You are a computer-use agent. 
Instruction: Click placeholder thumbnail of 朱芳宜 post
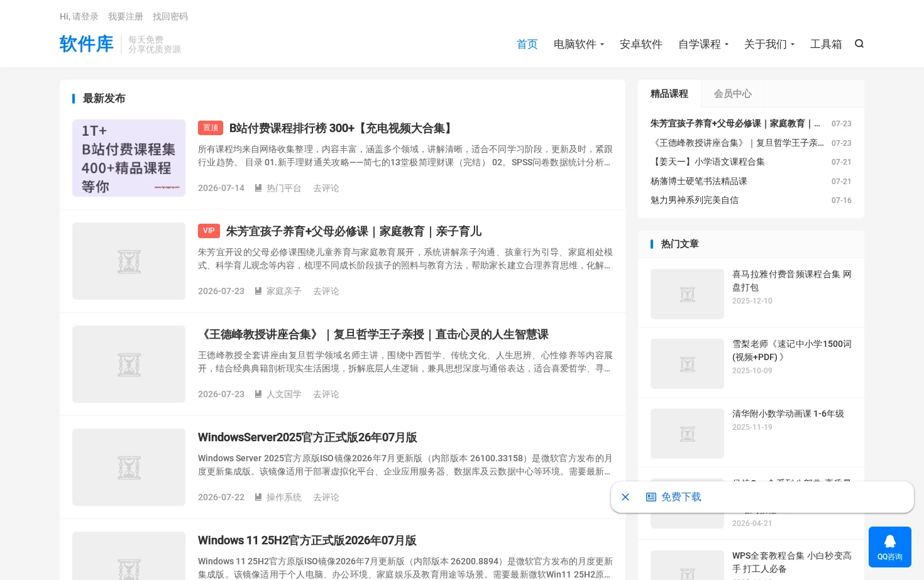click(x=129, y=261)
